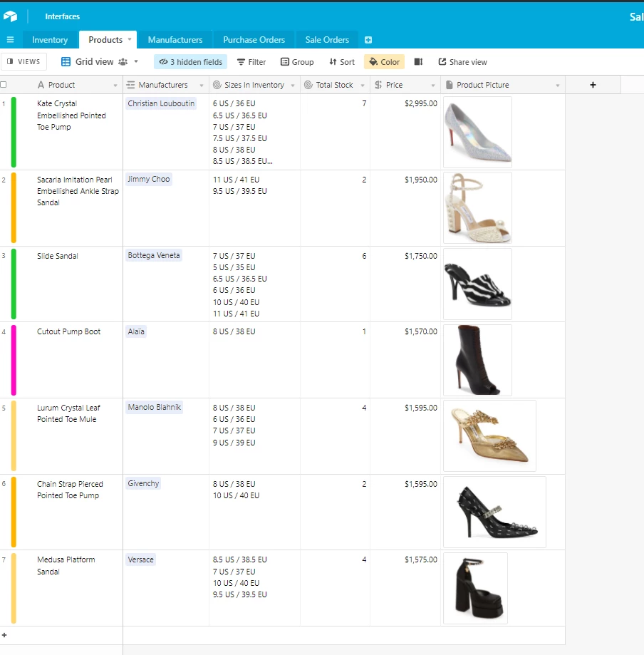Image resolution: width=644 pixels, height=655 pixels.
Task: Select the $1,570.00 price cell
Action: [x=405, y=360]
